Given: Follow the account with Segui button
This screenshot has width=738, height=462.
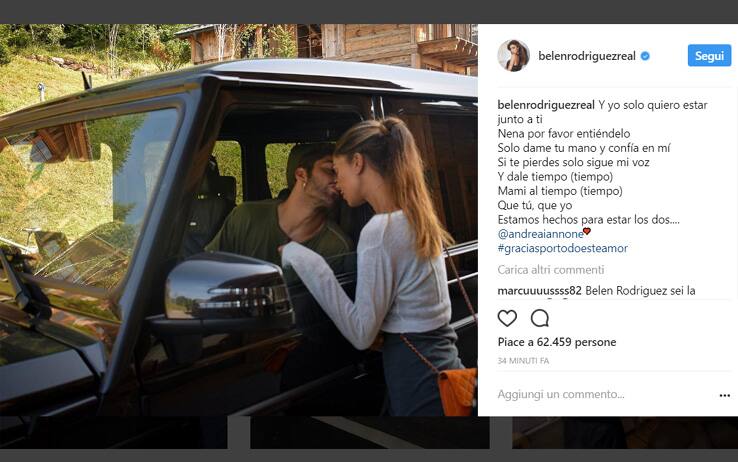Looking at the screenshot, I should click(709, 56).
